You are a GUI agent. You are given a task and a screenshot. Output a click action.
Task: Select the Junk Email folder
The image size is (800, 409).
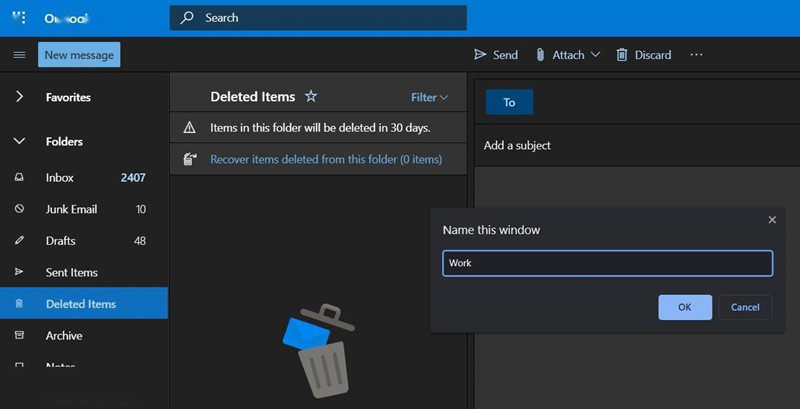[x=73, y=209]
